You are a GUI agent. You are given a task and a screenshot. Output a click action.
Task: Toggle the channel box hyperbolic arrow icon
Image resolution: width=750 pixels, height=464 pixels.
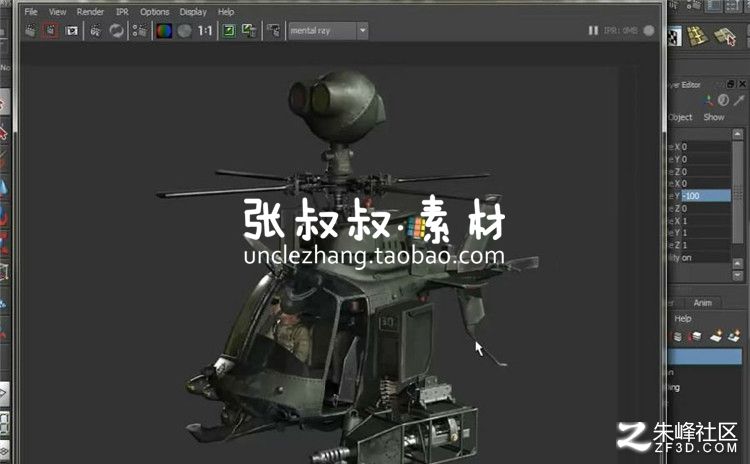pos(739,100)
